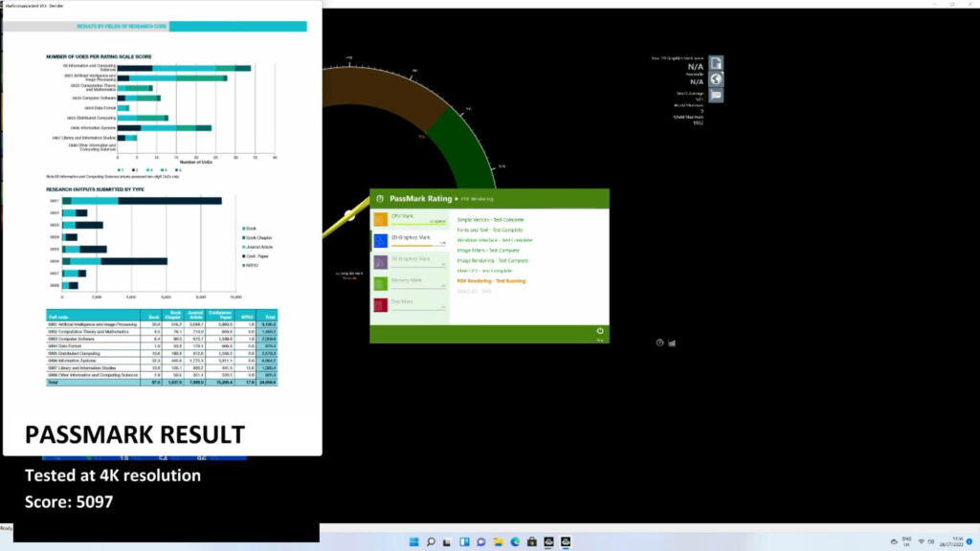Click the 2D Graphics Mark progress bar
Image resolution: width=980 pixels, height=551 pixels.
(418, 245)
